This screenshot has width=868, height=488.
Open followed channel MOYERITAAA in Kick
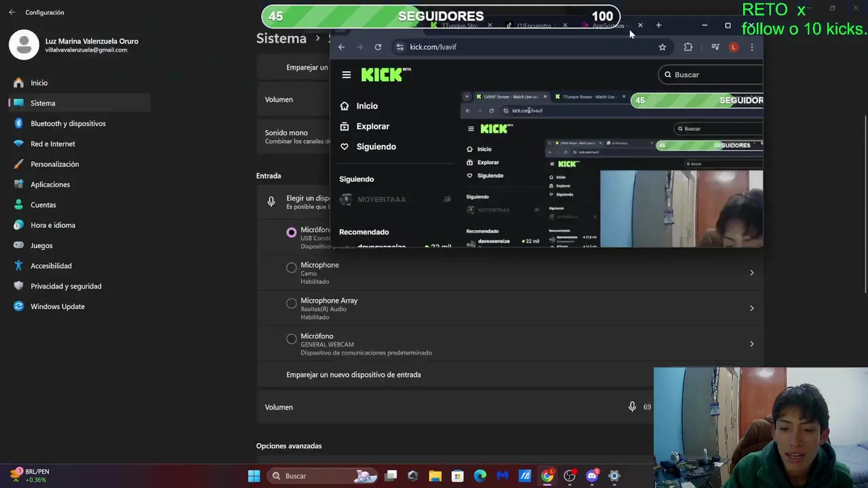(x=394, y=199)
